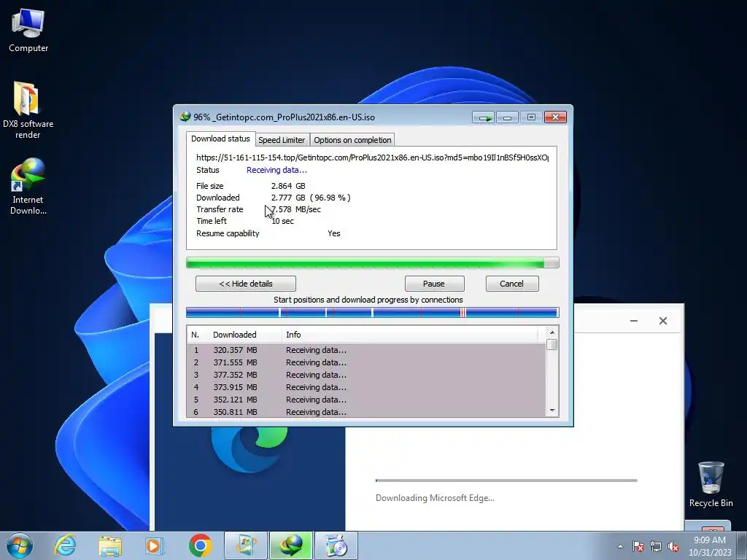Open Windows Media Player from the taskbar
747x560 pixels.
point(155,545)
